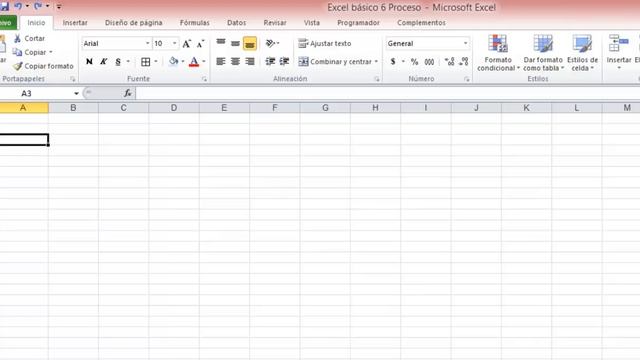Open the Alineación dialog launcher
The image size is (640, 360).
click(377, 79)
